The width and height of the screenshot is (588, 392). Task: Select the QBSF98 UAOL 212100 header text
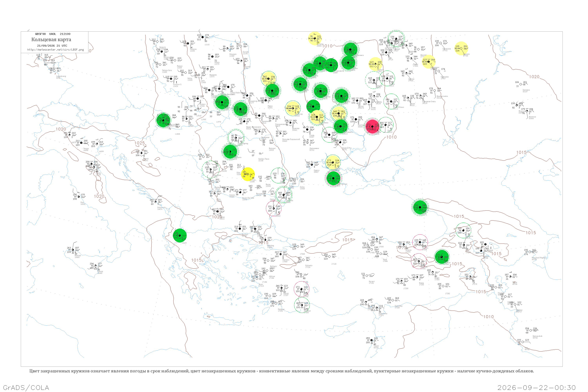pyautogui.click(x=53, y=34)
